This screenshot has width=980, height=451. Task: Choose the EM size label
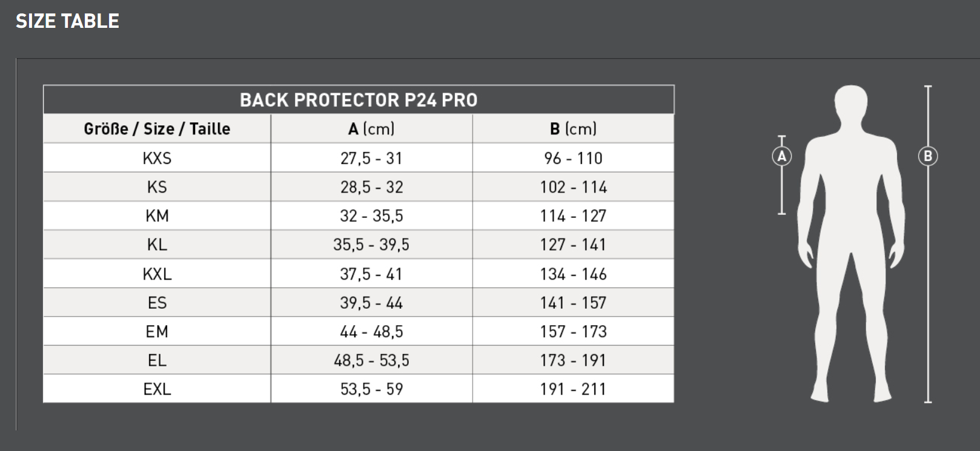coord(157,332)
